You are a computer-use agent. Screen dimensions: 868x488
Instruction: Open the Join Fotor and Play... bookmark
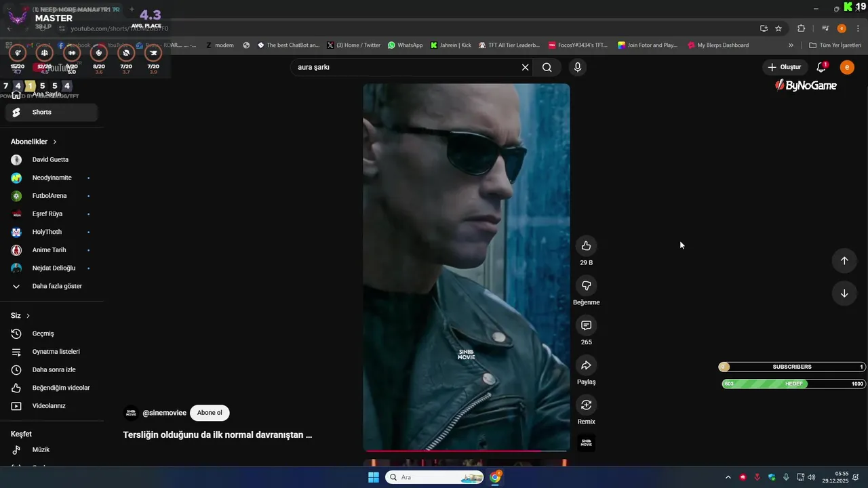pyautogui.click(x=648, y=45)
